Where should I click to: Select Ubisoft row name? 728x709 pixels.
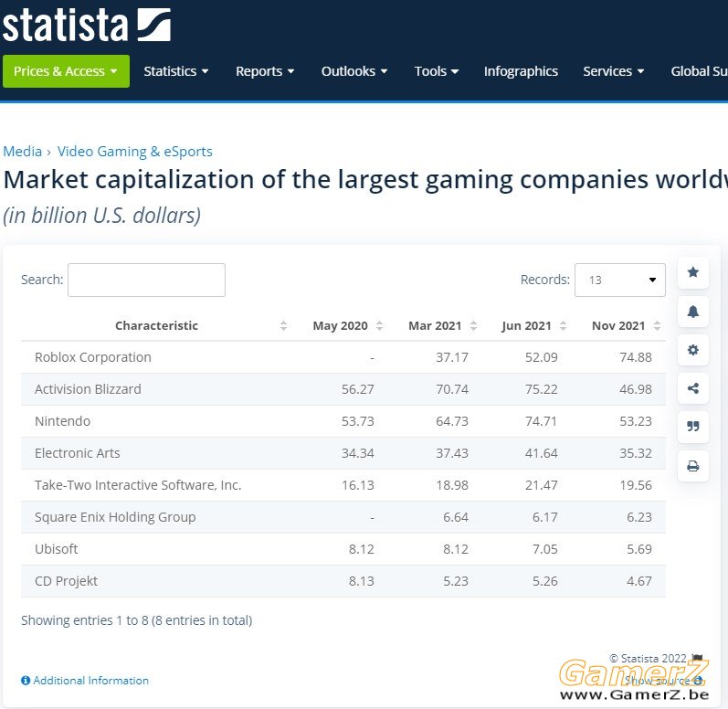click(x=57, y=549)
